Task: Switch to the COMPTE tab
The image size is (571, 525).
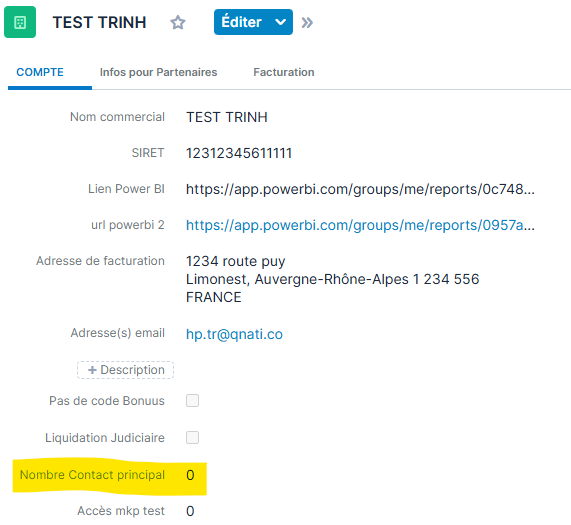Action: (x=40, y=72)
